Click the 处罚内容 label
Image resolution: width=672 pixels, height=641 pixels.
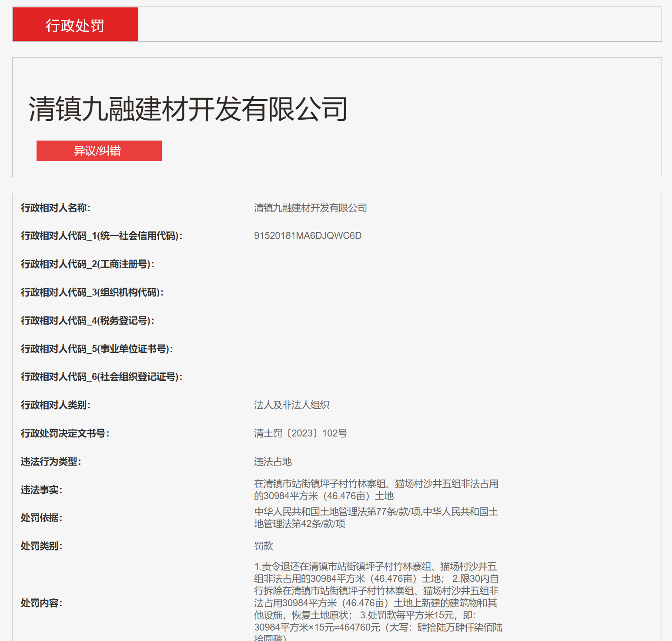tap(42, 603)
